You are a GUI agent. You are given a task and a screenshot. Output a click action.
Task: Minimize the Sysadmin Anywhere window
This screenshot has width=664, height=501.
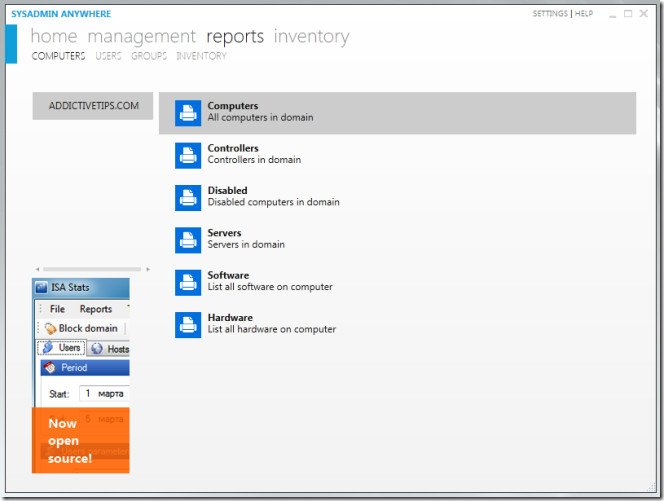click(612, 14)
